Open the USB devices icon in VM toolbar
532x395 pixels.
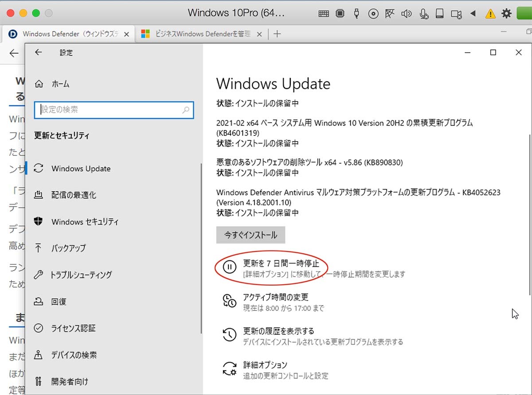(356, 14)
